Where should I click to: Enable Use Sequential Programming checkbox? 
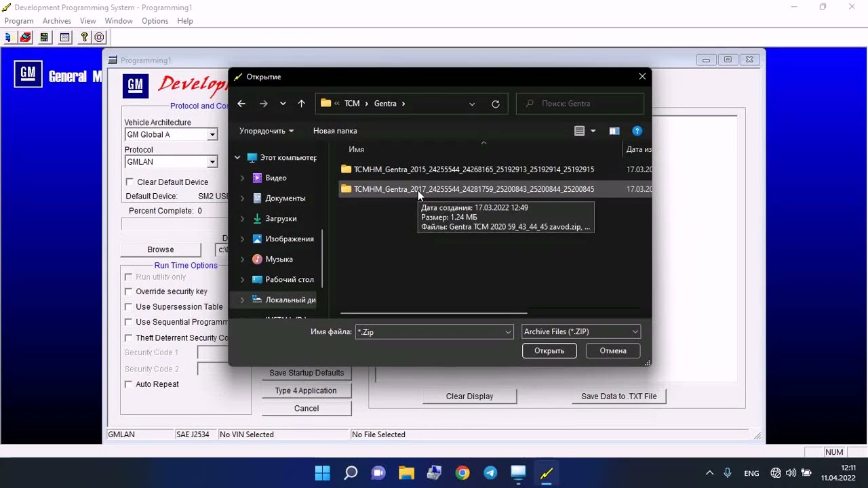click(128, 322)
